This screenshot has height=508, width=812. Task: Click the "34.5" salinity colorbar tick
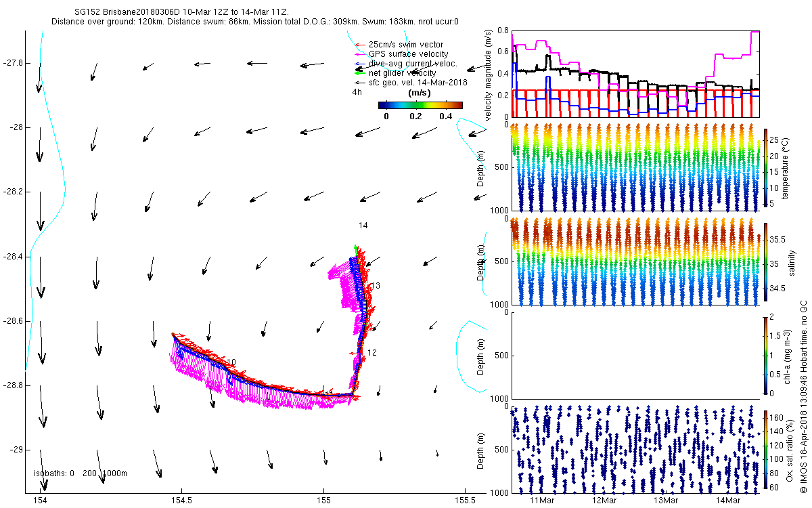pos(778,288)
